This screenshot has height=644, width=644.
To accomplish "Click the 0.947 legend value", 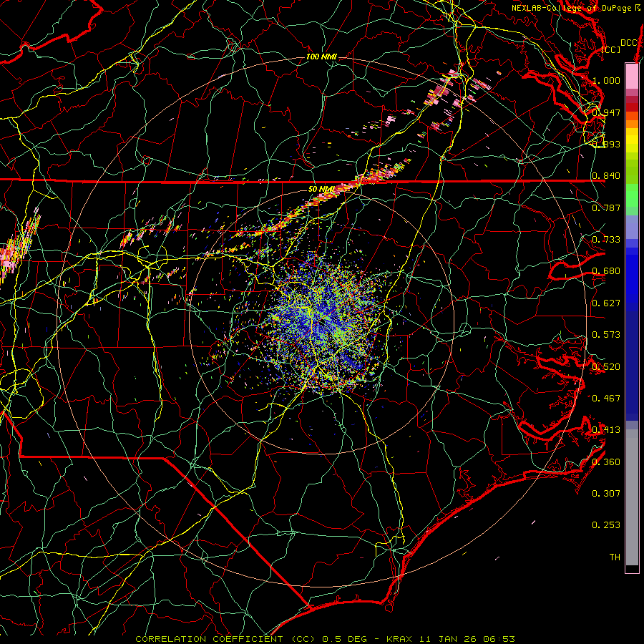I will [606, 112].
